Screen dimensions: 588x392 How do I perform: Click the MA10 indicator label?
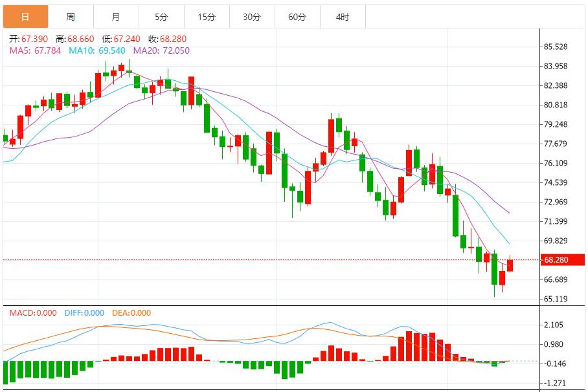(98, 50)
